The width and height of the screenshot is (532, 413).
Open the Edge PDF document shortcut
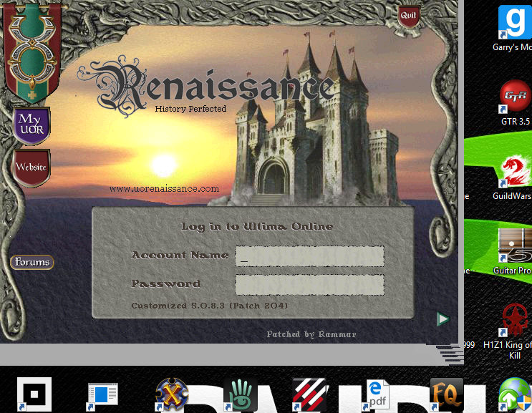point(377,395)
